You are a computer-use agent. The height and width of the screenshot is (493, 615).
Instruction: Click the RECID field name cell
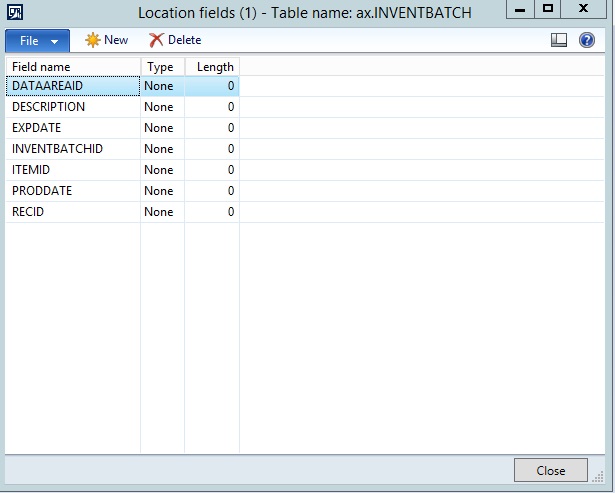(x=72, y=212)
